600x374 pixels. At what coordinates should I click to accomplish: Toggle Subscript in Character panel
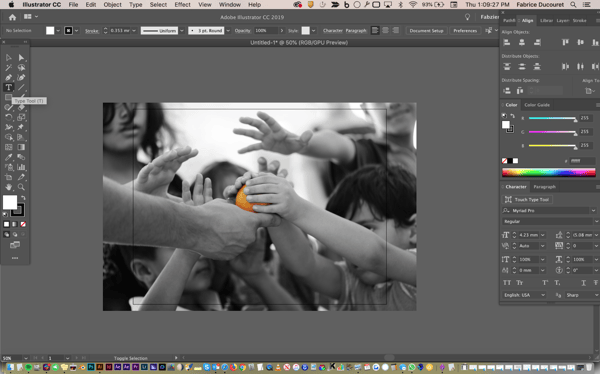[557, 283]
